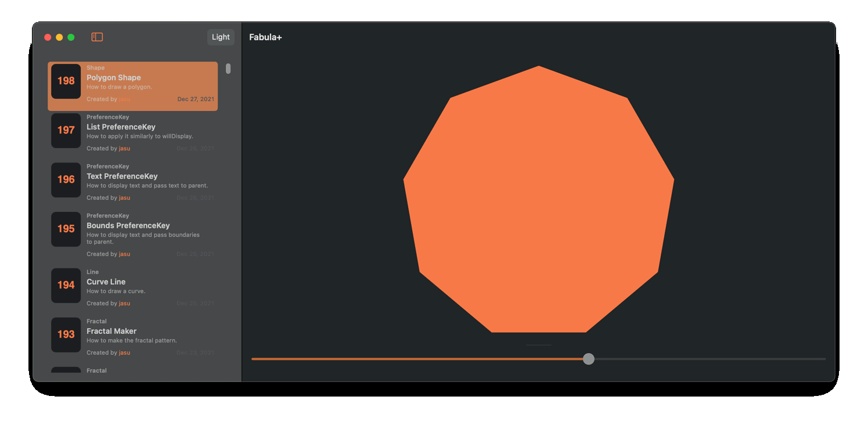Viewport: 868px width, 425px height.
Task: Click the 196 number badge
Action: (x=66, y=180)
